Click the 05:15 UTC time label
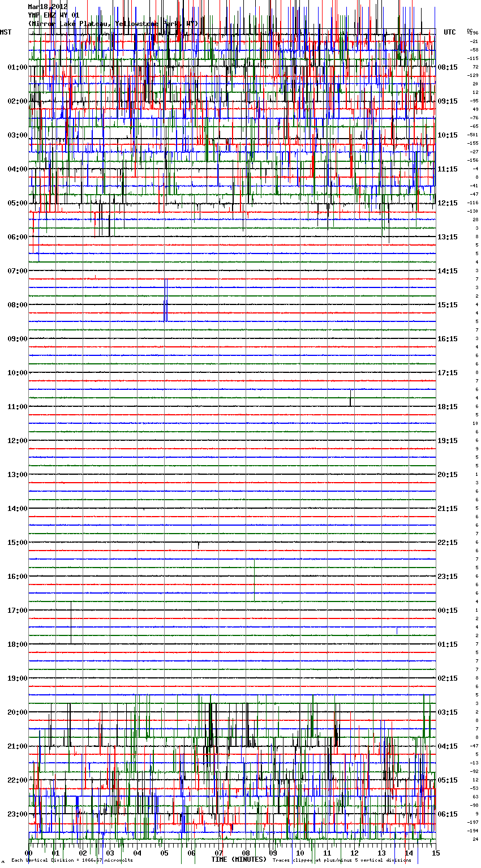 (448, 780)
